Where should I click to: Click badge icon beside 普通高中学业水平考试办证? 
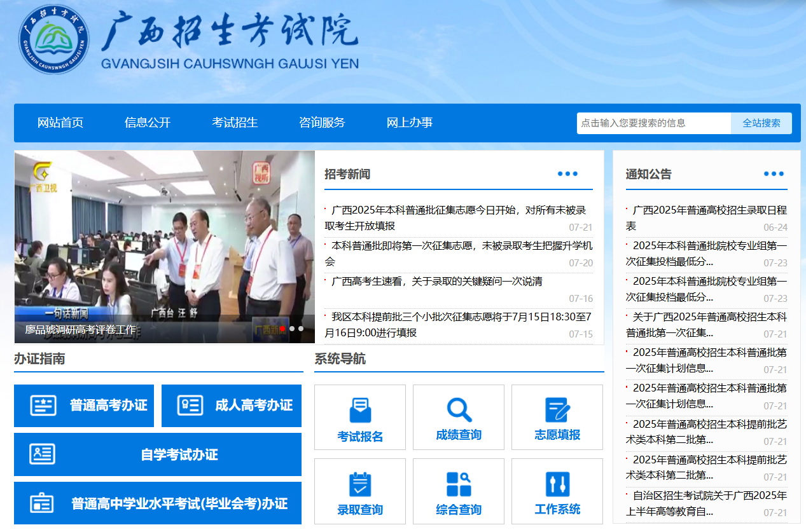click(x=42, y=503)
